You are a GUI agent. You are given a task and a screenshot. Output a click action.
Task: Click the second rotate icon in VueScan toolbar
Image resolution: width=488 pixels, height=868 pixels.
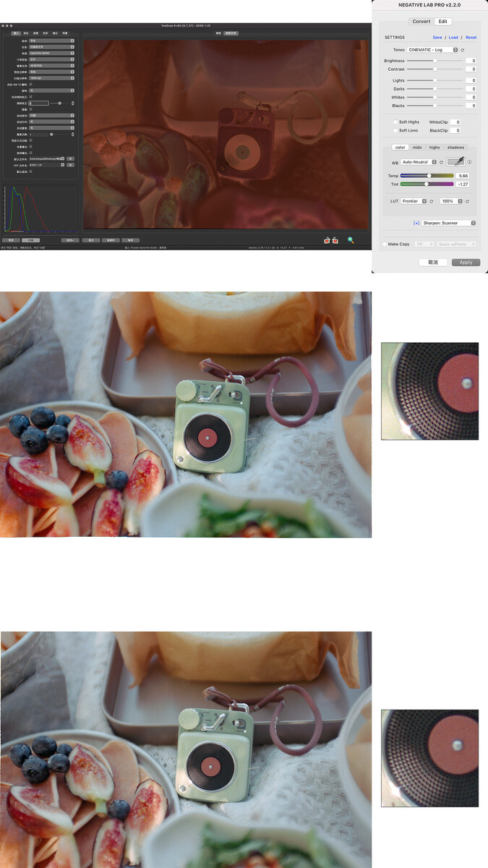335,239
